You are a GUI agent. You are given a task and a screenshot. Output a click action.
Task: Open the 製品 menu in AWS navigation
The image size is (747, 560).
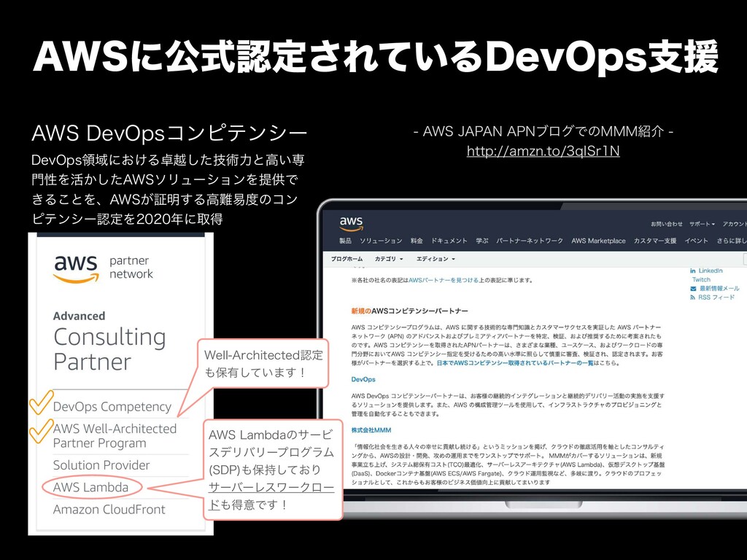pos(345,241)
